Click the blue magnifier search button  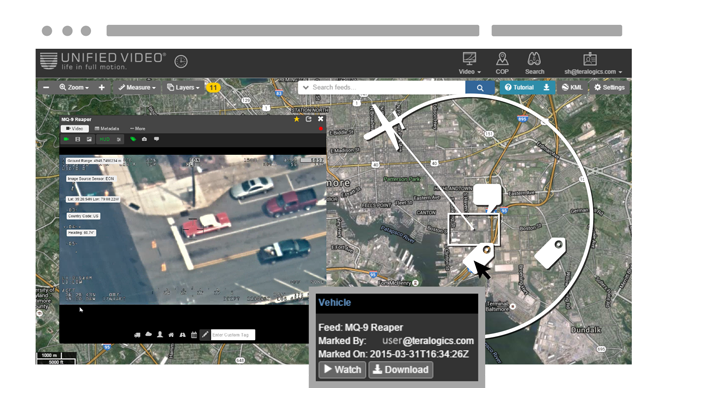tap(480, 88)
